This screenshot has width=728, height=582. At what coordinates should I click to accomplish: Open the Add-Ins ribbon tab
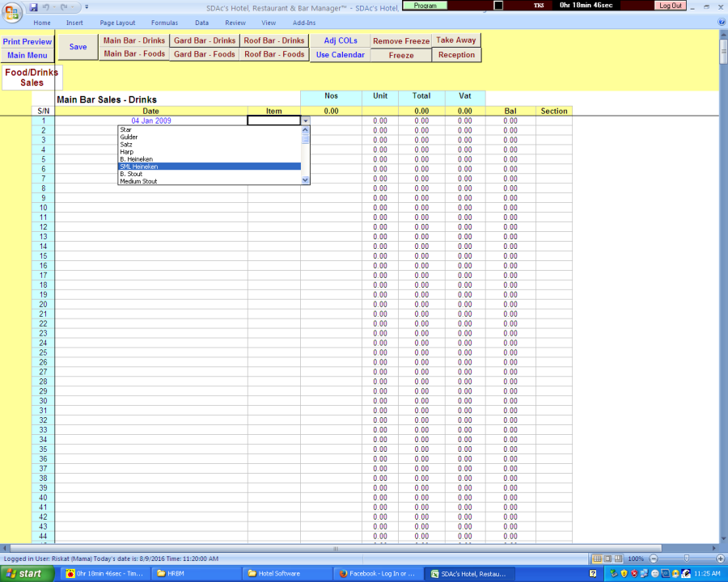(x=304, y=23)
